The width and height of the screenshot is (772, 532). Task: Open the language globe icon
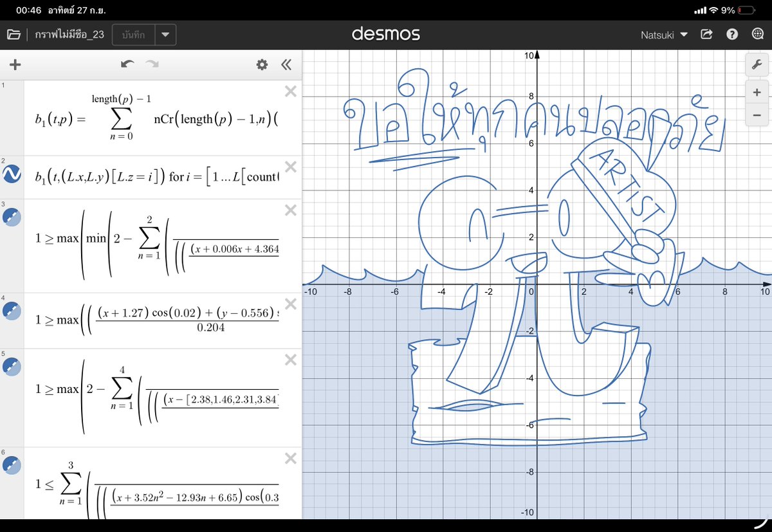point(758,35)
